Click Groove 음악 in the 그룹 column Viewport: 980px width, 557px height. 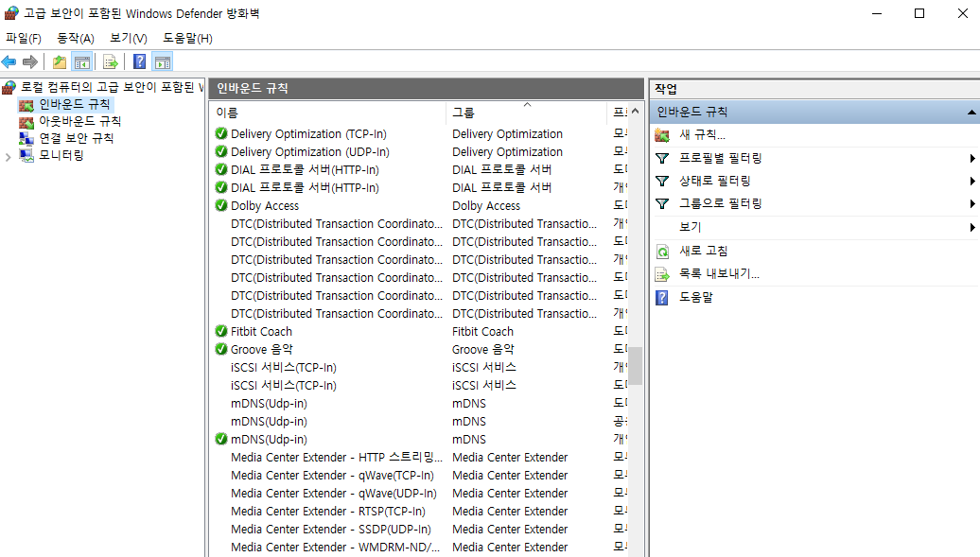pyautogui.click(x=483, y=350)
